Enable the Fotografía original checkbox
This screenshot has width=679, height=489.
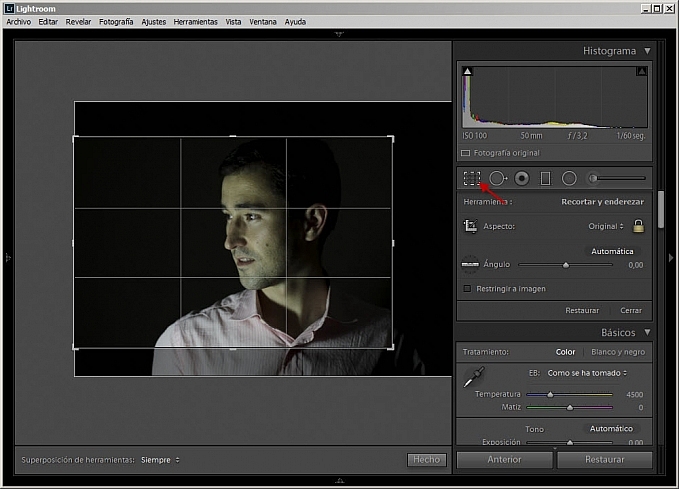click(466, 153)
